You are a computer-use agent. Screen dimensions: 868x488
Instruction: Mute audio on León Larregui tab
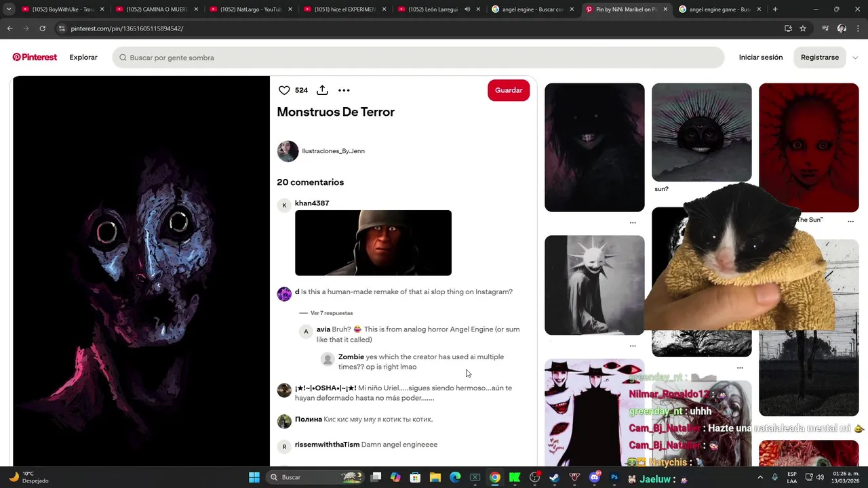pos(467,9)
